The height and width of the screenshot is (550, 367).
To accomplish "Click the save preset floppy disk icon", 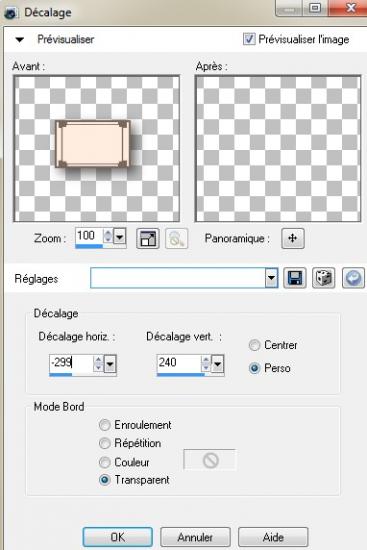I will pyautogui.click(x=295, y=279).
